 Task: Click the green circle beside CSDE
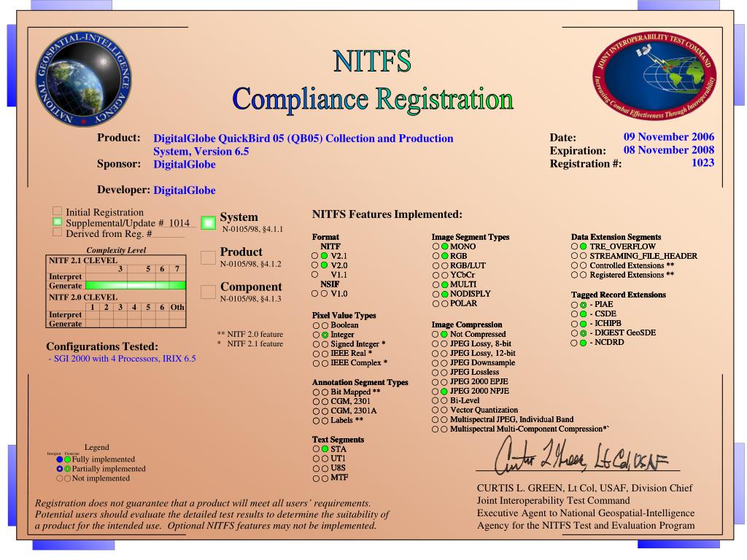(583, 314)
